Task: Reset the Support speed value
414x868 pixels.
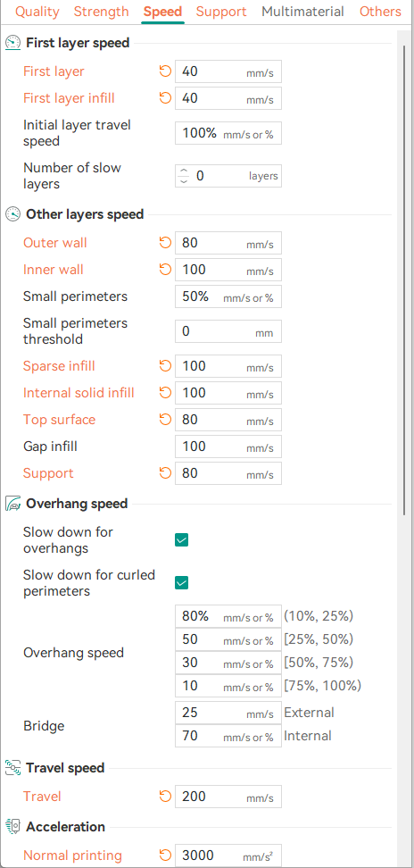Action: point(165,473)
